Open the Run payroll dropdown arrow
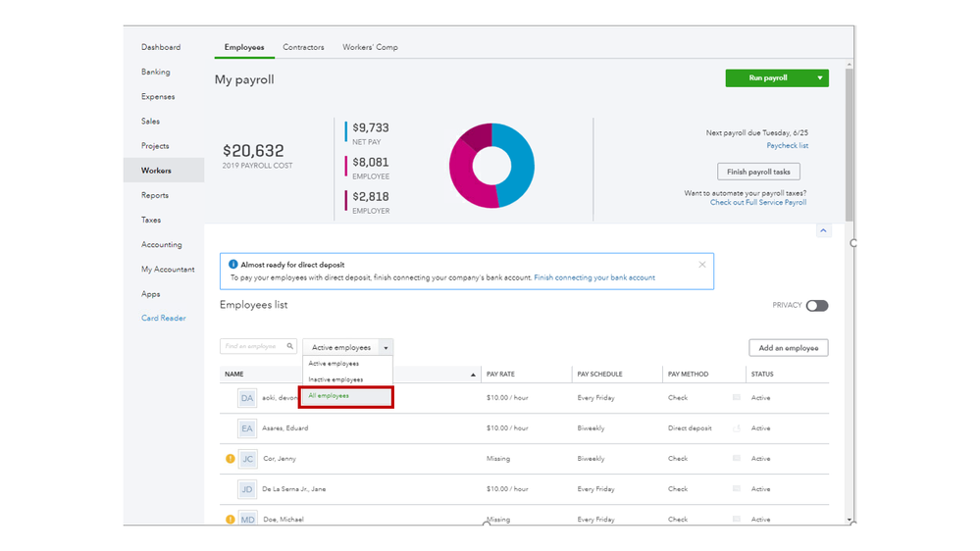This screenshot has height=551, width=980. (x=820, y=78)
